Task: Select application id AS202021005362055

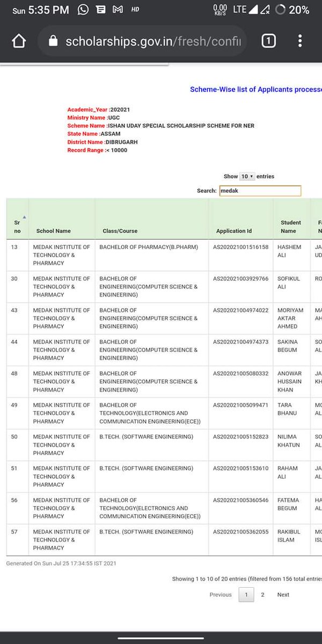Action: pyautogui.click(x=241, y=532)
